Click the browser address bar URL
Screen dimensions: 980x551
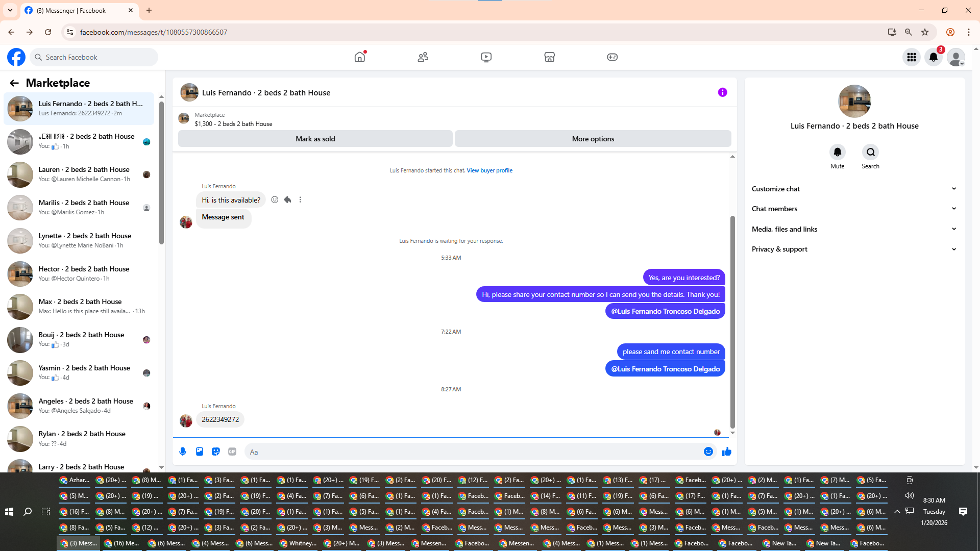(x=154, y=32)
